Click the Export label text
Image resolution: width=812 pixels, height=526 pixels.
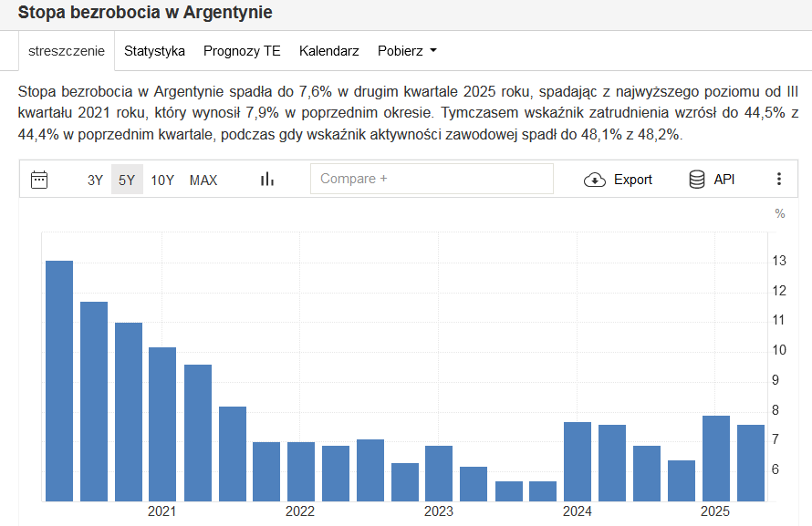click(x=632, y=180)
